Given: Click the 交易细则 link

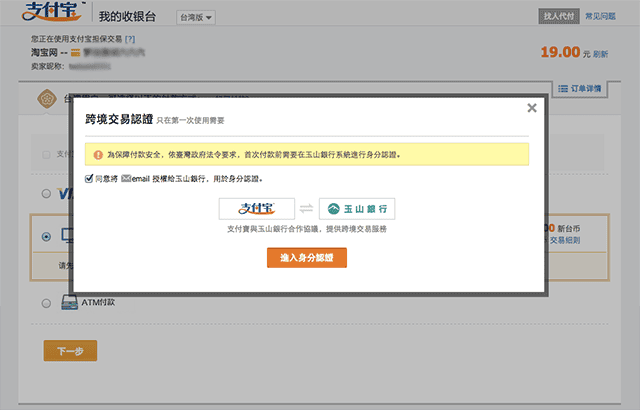Looking at the screenshot, I should pos(565,240).
